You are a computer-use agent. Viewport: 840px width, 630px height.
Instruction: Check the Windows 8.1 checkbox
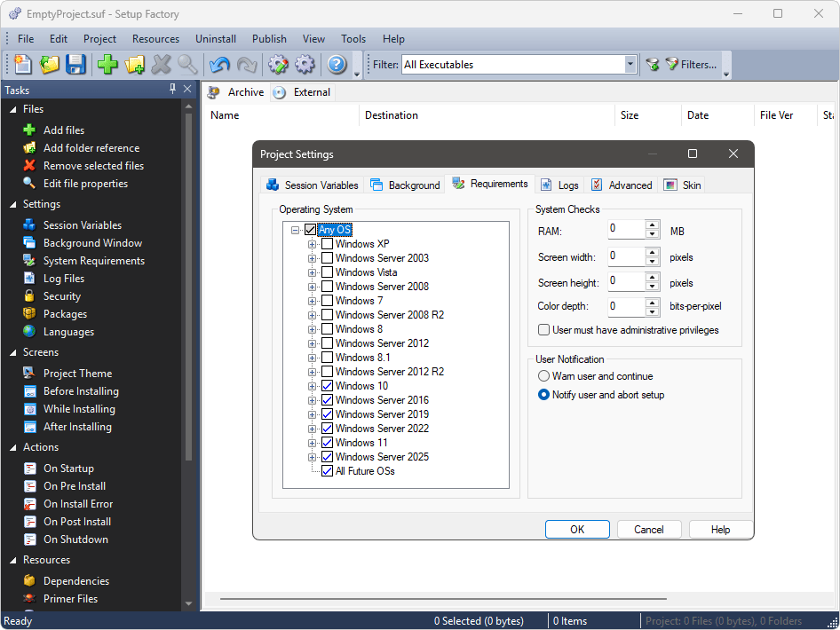[x=327, y=357]
